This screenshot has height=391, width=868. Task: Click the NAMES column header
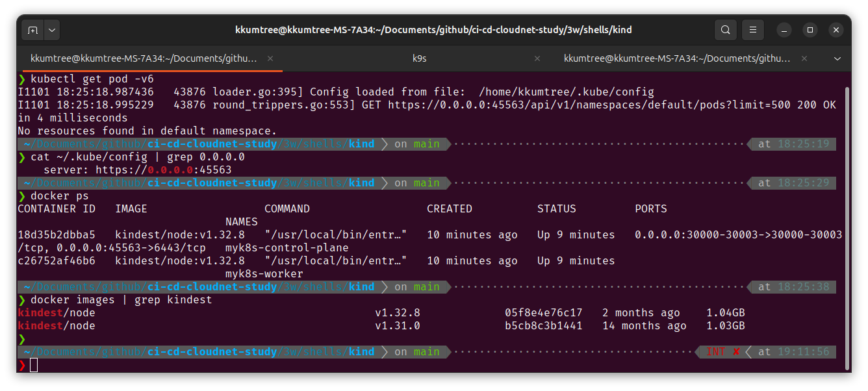(x=242, y=222)
